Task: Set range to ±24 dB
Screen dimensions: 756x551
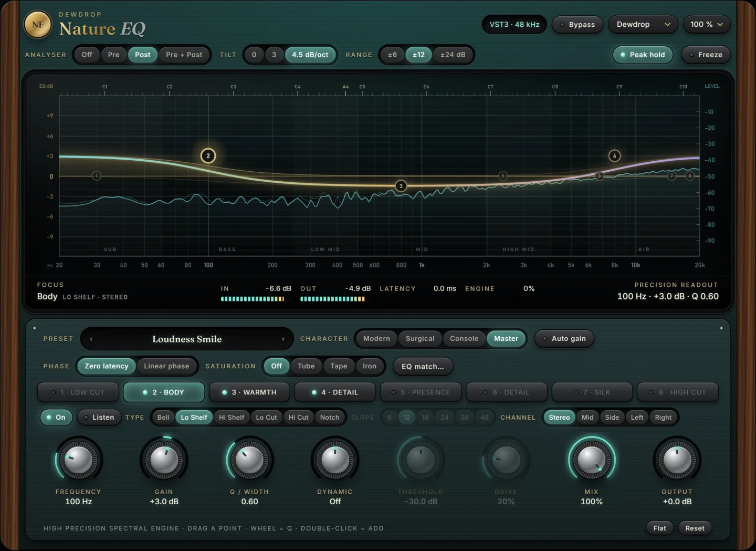Action: [x=453, y=55]
